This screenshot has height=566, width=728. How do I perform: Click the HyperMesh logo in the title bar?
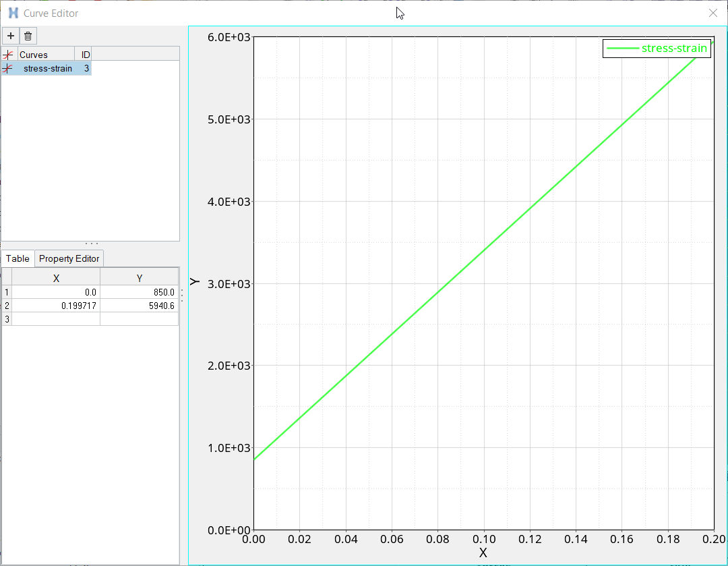13,13
